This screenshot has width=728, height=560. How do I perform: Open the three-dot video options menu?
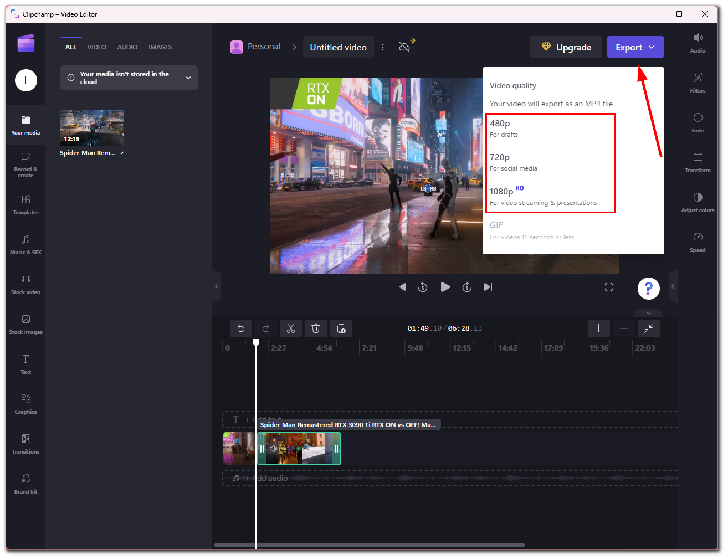click(383, 47)
